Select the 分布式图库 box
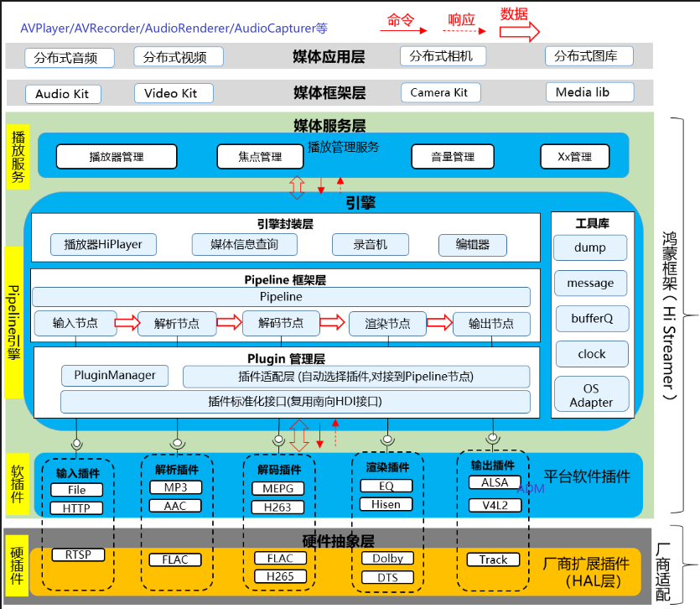Image resolution: width=700 pixels, height=609 pixels. tap(589, 56)
